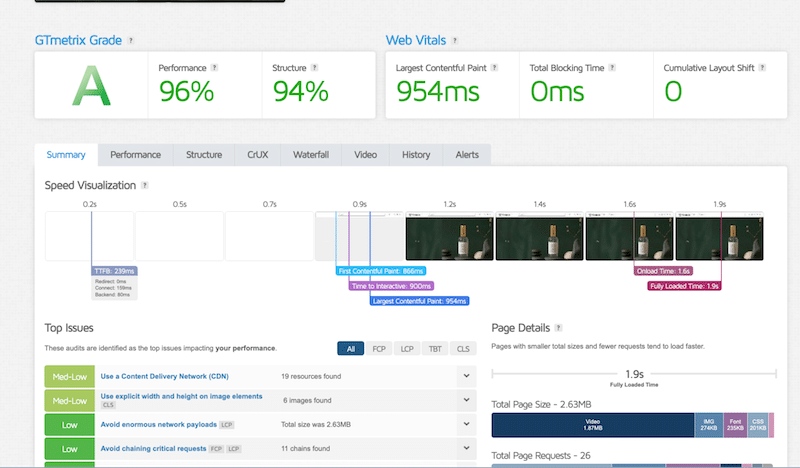Switch to the Waterfall tab
The height and width of the screenshot is (468, 800).
point(311,155)
